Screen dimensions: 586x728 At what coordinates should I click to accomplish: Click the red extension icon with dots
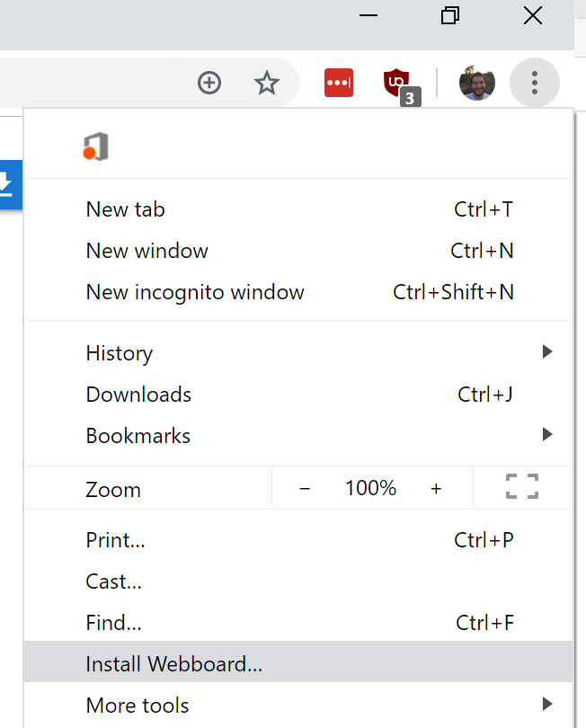pyautogui.click(x=338, y=82)
